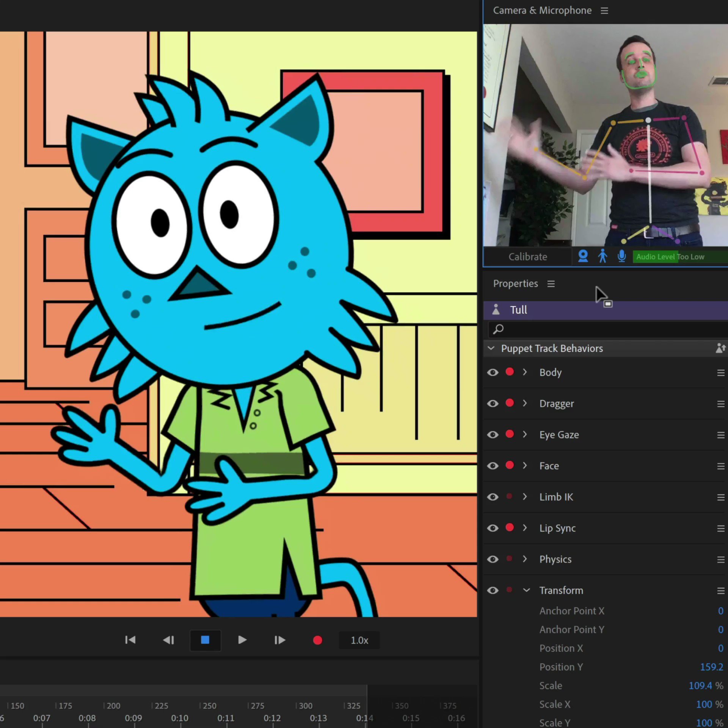The height and width of the screenshot is (728, 728).
Task: Click the Play button
Action: [x=242, y=640]
